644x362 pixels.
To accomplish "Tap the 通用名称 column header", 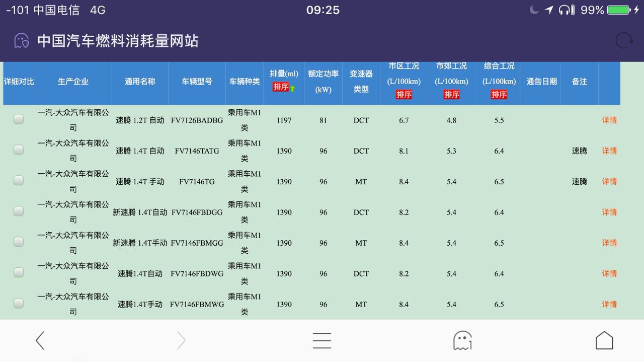I will (x=140, y=82).
